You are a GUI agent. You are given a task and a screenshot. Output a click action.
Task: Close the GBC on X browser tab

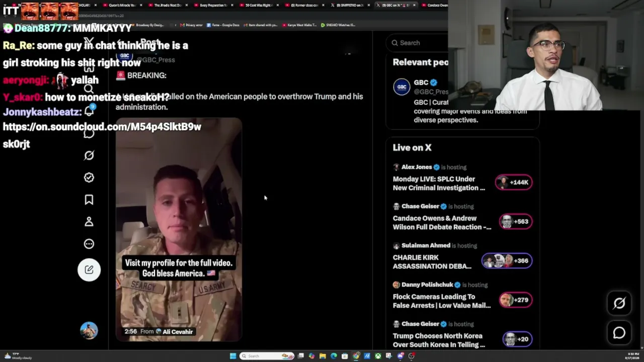[414, 5]
